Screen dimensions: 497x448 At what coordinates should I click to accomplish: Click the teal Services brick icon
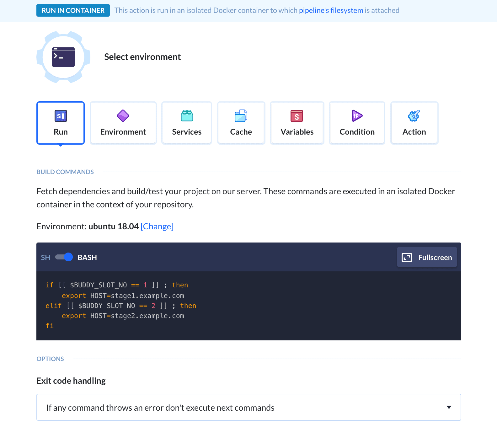(x=187, y=116)
